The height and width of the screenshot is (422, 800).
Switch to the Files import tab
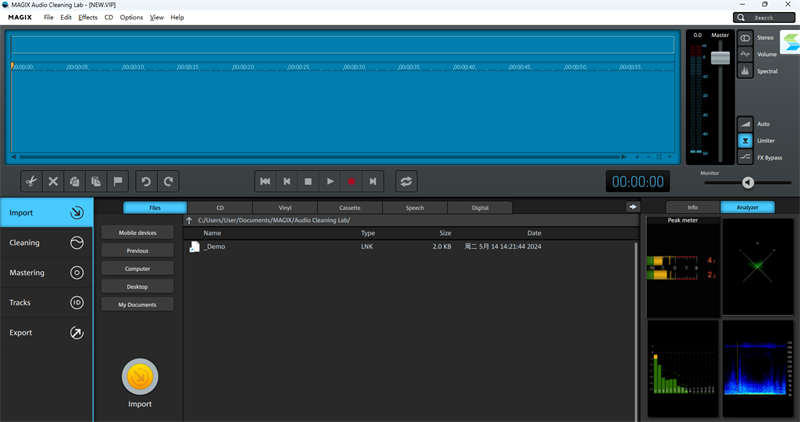(155, 208)
